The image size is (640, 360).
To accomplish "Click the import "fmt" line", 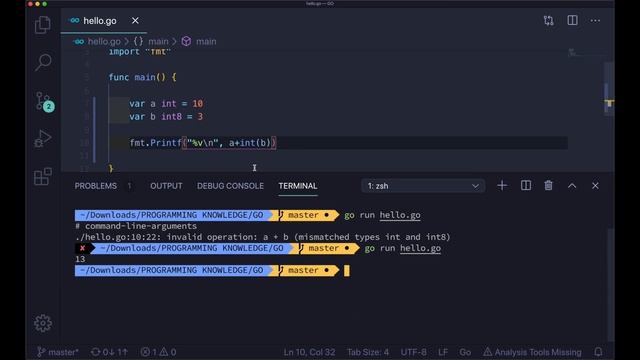I will [139, 52].
